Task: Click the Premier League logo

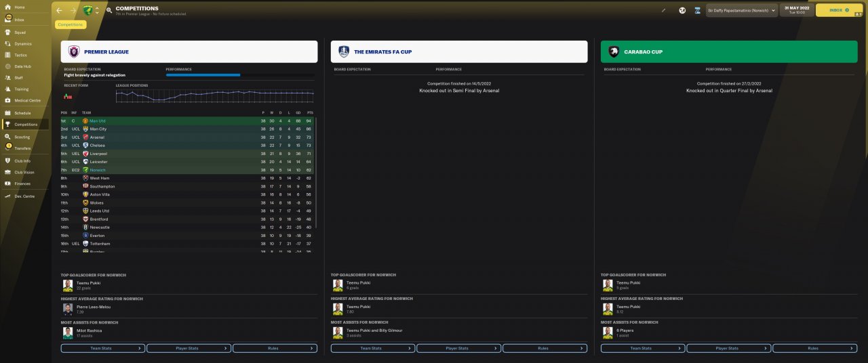Action: (74, 51)
